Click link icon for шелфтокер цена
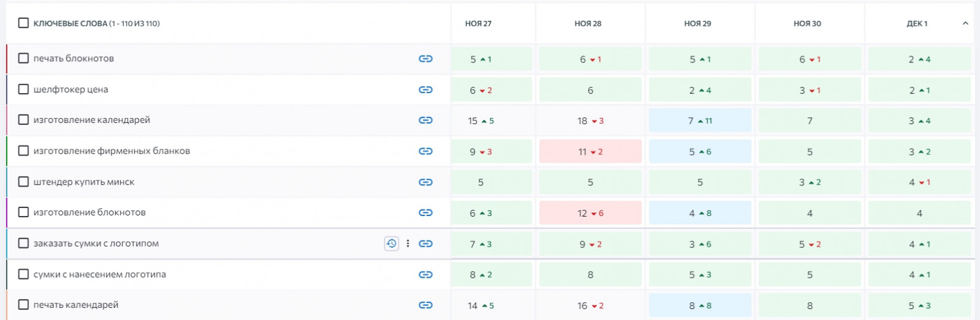980x320 pixels. pos(426,90)
